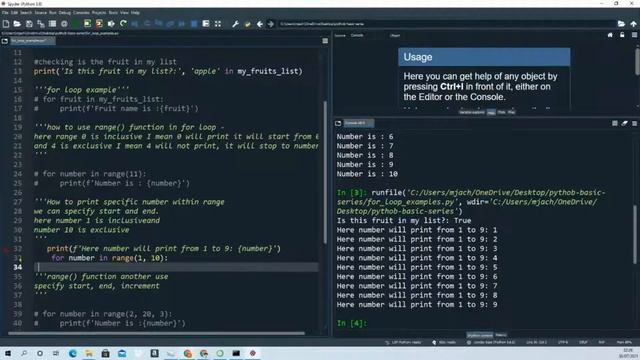
Task: Click conda environment status bar entry
Action: pyautogui.click(x=492, y=342)
